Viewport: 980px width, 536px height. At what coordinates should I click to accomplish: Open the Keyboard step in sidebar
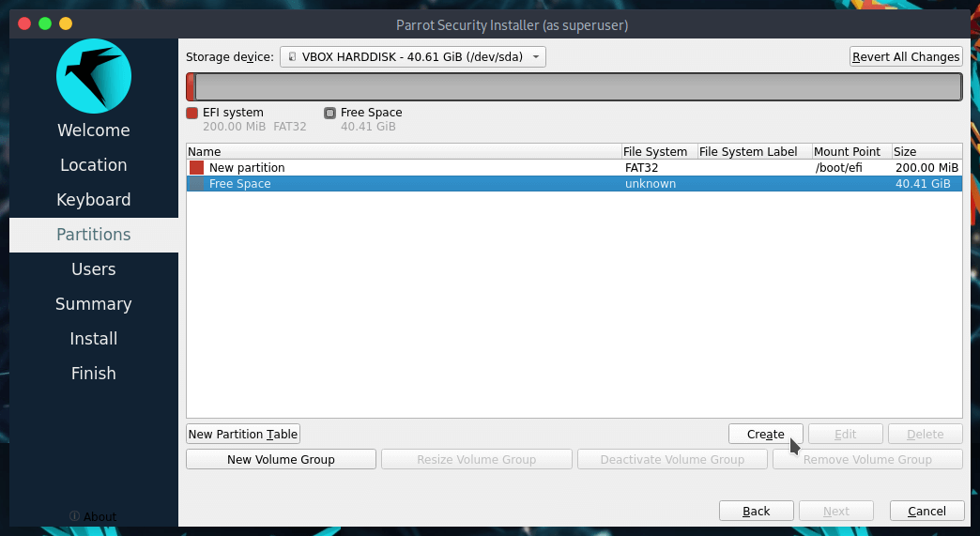tap(94, 200)
